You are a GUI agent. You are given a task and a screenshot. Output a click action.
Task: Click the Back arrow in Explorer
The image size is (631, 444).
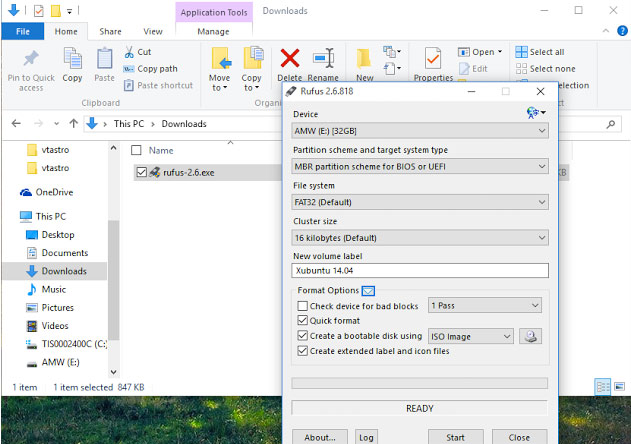click(16, 124)
